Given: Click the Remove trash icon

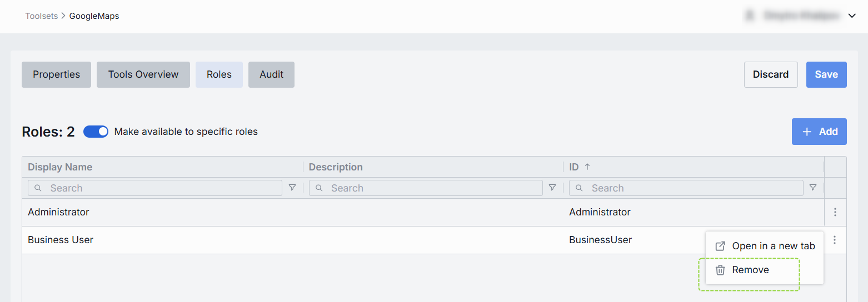Looking at the screenshot, I should pyautogui.click(x=720, y=270).
